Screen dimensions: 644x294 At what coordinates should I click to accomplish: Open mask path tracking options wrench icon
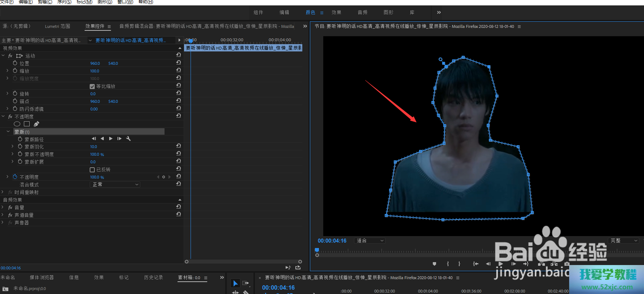(x=128, y=139)
